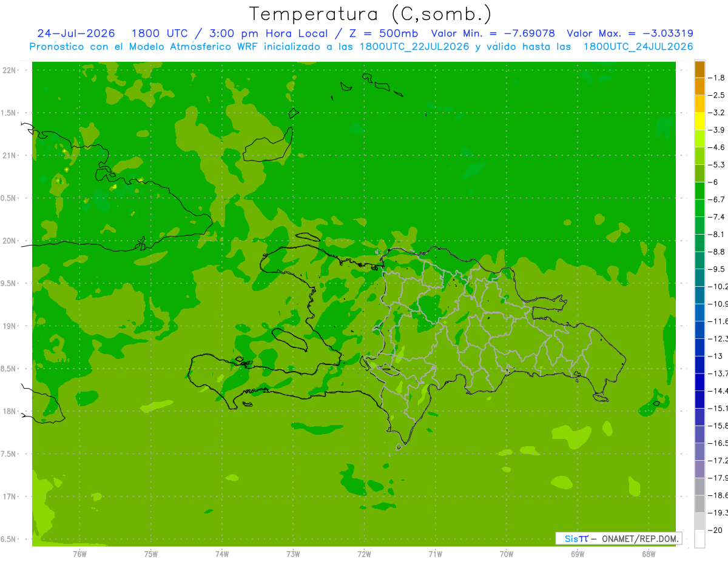Click the "-17.2" colorbar label

pos(718,461)
